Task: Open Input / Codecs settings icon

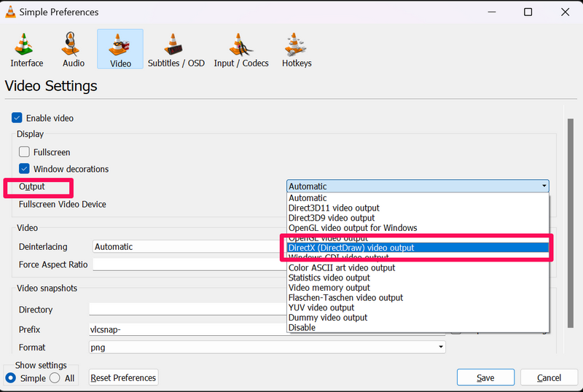Action: click(x=240, y=44)
